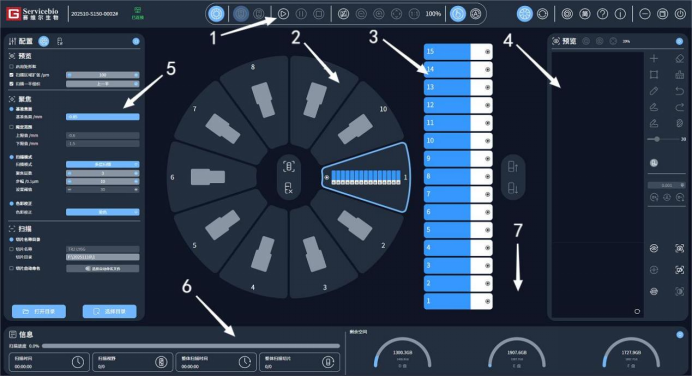Toggle the checkbox above the -0.6 field
This screenshot has width=693, height=377.
click(11, 127)
